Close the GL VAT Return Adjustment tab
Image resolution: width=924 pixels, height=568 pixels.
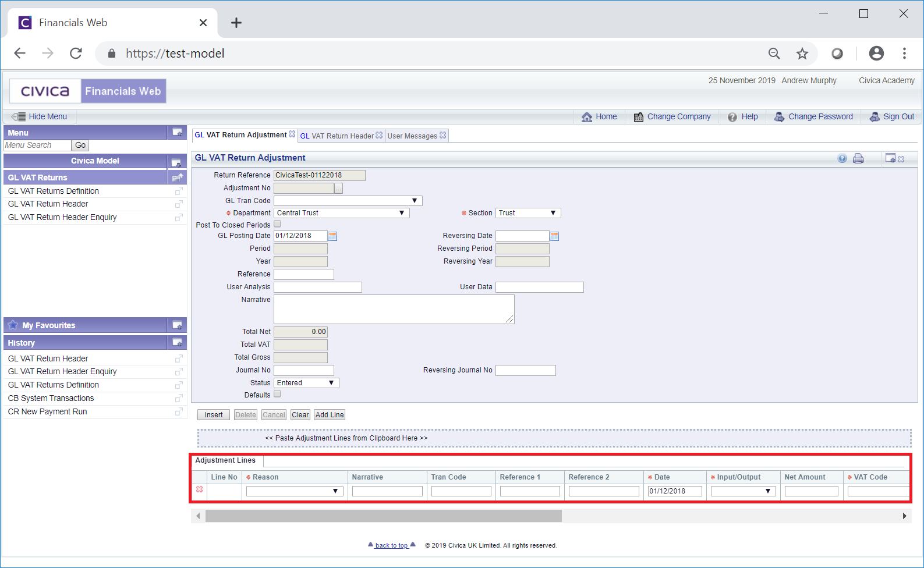292,134
